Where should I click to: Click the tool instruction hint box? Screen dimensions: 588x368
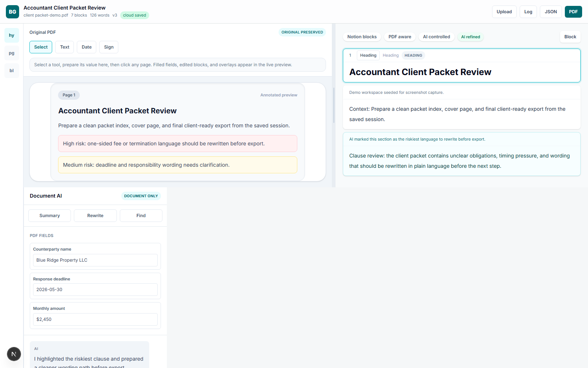click(x=178, y=65)
